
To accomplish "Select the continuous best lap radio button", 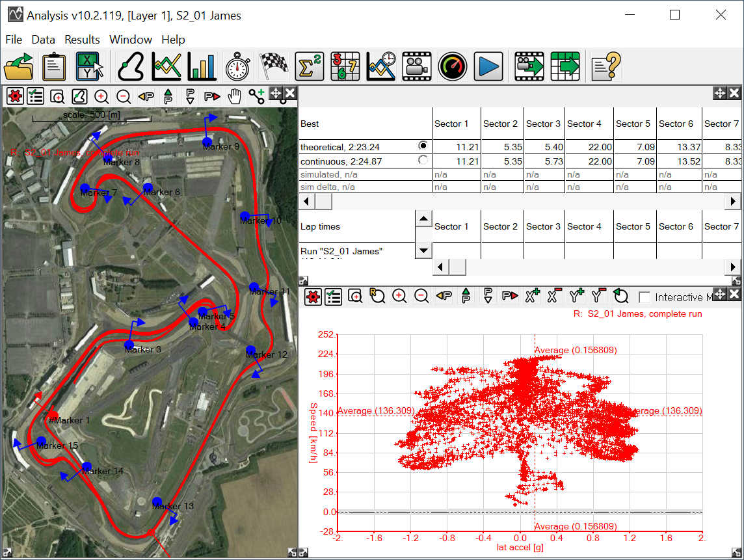I will point(423,160).
